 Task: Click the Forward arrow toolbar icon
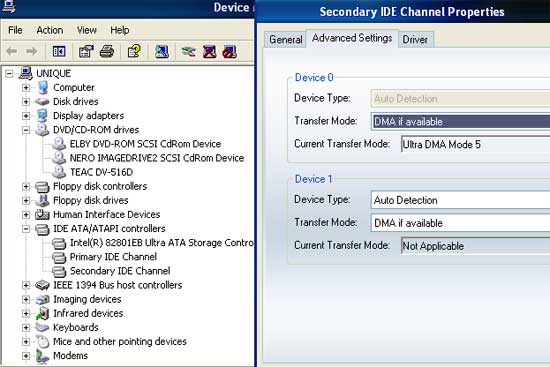coord(32,52)
